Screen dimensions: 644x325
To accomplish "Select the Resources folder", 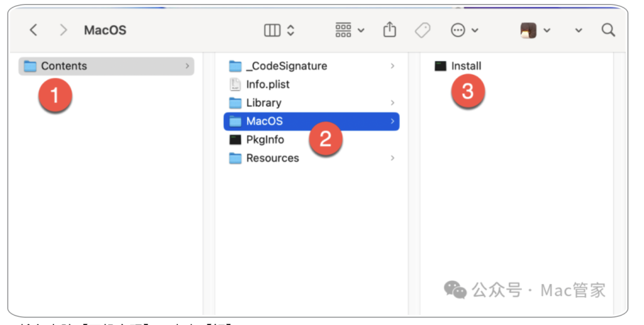I will point(272,158).
